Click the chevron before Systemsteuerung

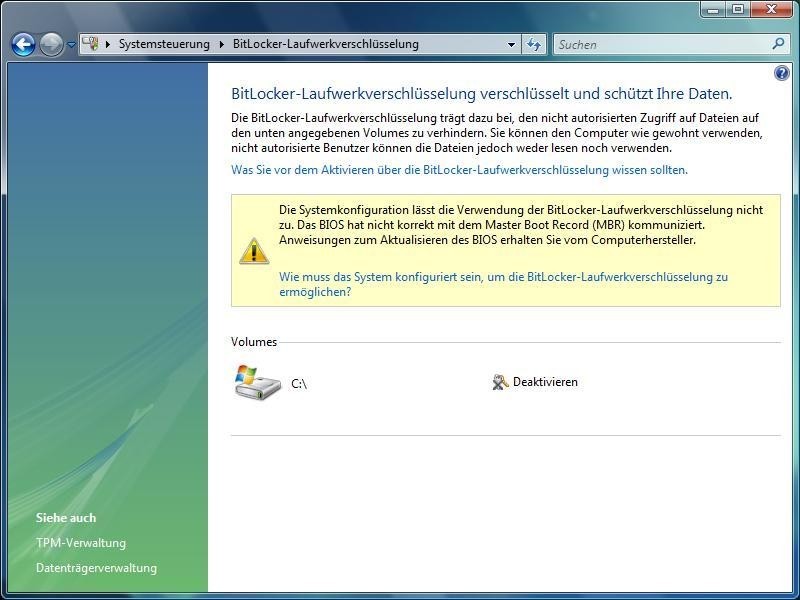(x=107, y=44)
